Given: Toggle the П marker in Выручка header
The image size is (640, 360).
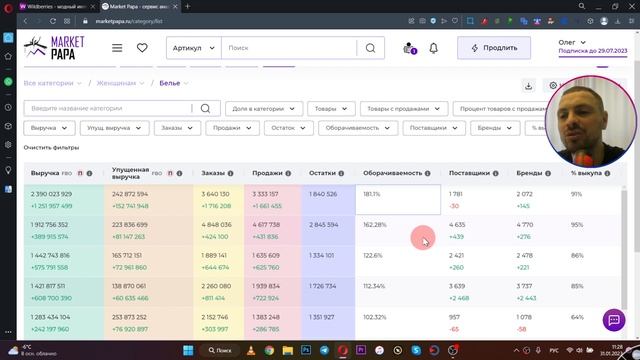Looking at the screenshot, I should (x=80, y=173).
